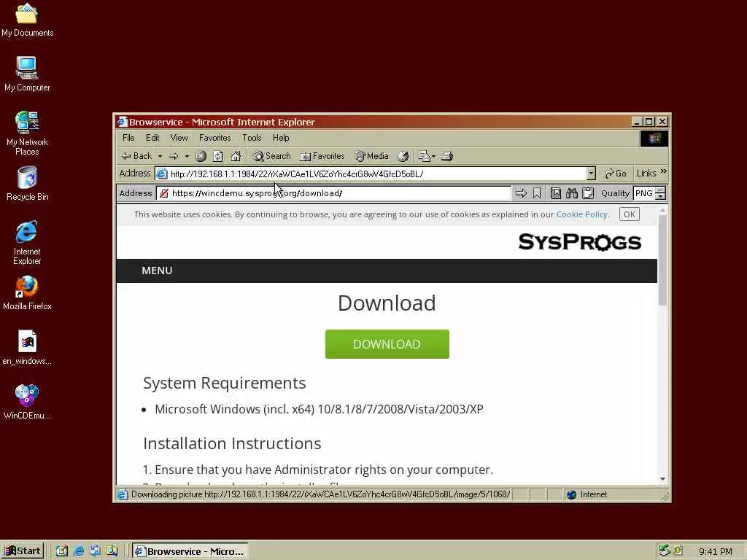Open the Favorites menu
The height and width of the screenshot is (560, 747).
click(x=215, y=138)
